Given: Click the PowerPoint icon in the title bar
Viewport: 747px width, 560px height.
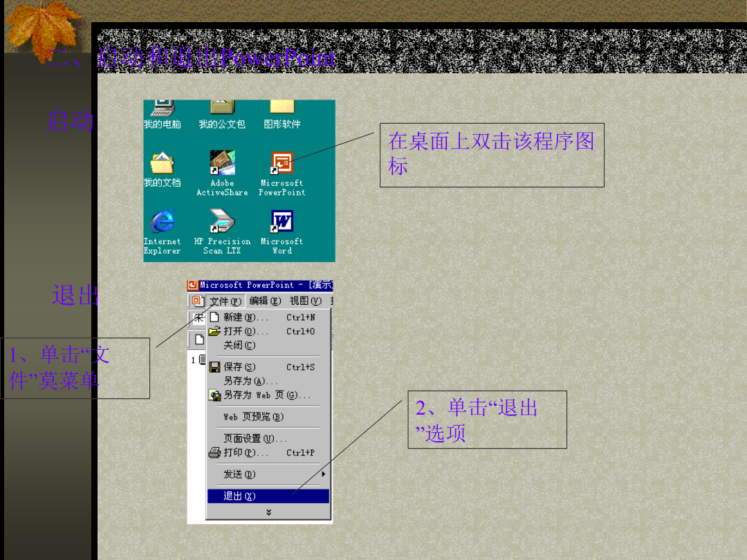Looking at the screenshot, I should 193,286.
